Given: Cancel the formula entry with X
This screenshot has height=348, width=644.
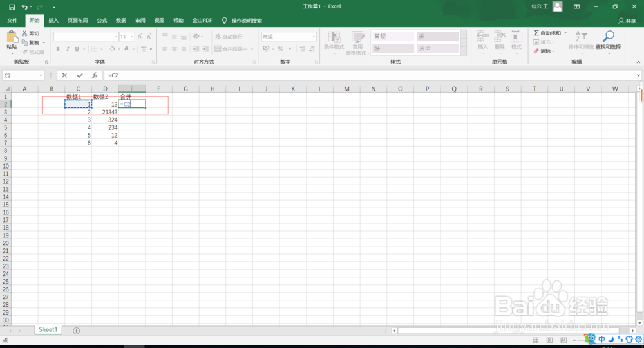Looking at the screenshot, I should tap(64, 75).
